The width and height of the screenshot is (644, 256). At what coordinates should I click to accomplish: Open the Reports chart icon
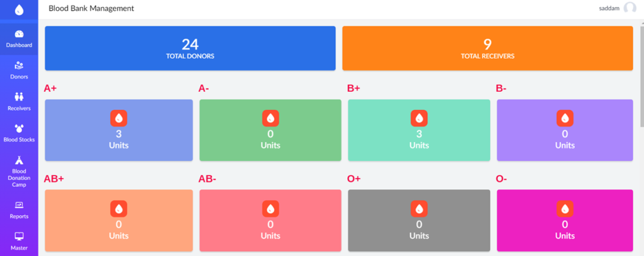coord(19,205)
